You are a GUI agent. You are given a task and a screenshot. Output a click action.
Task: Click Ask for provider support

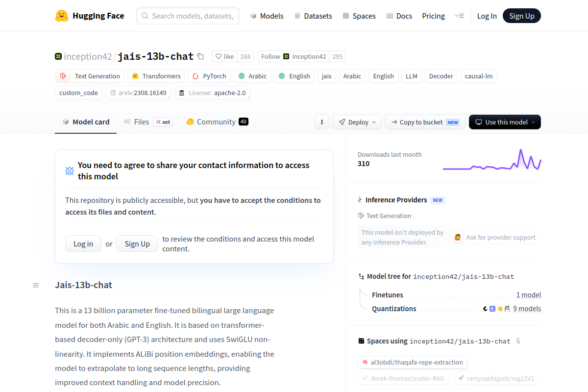pos(495,237)
